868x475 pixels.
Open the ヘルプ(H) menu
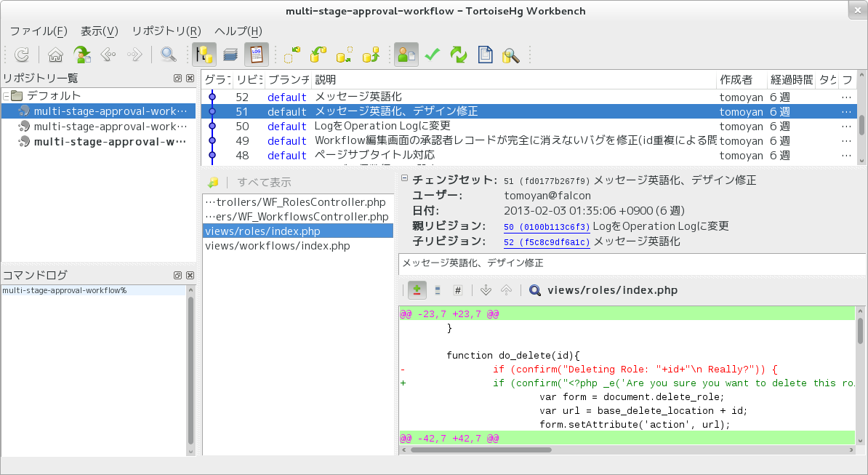[238, 31]
